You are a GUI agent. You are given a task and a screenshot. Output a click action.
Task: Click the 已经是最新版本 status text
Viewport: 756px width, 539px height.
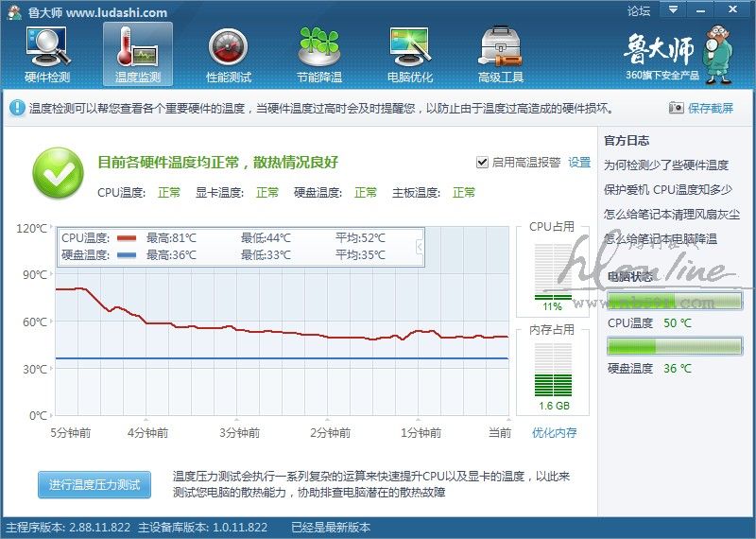click(x=331, y=528)
